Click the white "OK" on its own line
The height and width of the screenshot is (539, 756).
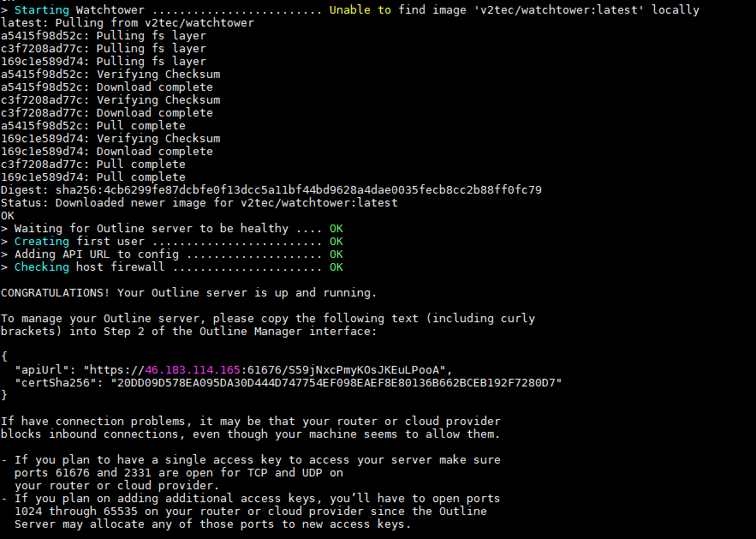point(8,216)
